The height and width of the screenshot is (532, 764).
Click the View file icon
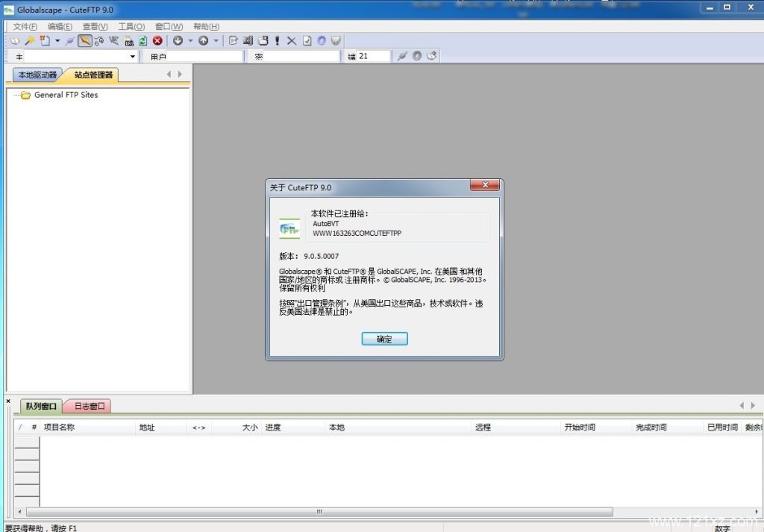coord(248,41)
